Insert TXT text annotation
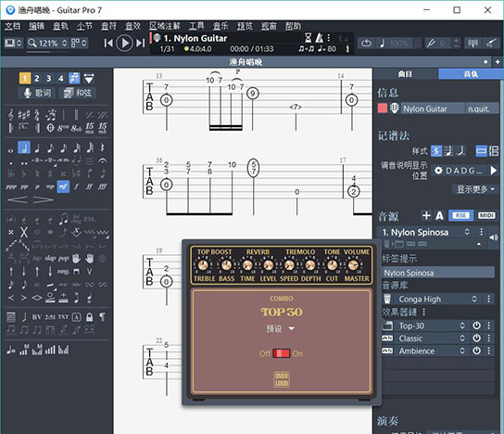Viewport: 504px width, 434px height. (x=63, y=317)
